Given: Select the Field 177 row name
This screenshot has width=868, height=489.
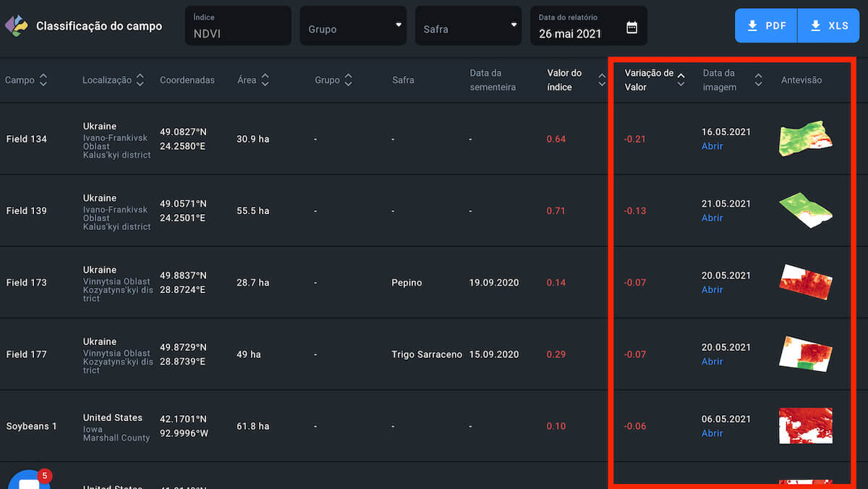Looking at the screenshot, I should coord(26,354).
